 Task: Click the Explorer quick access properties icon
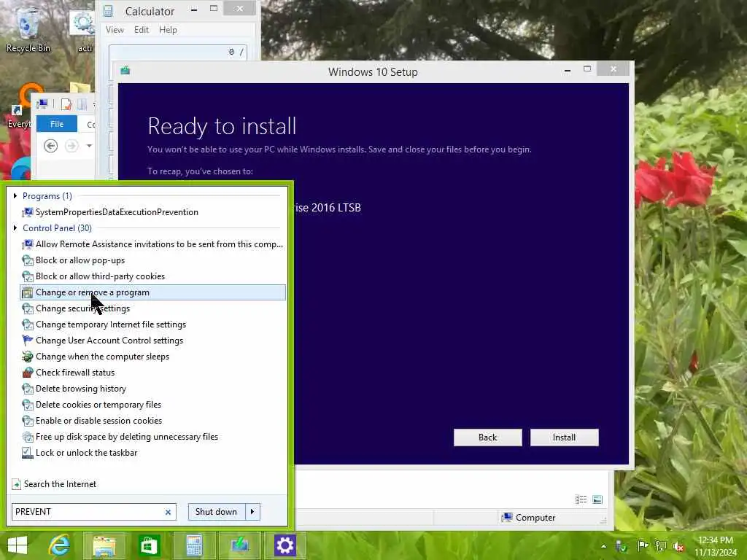[x=66, y=104]
